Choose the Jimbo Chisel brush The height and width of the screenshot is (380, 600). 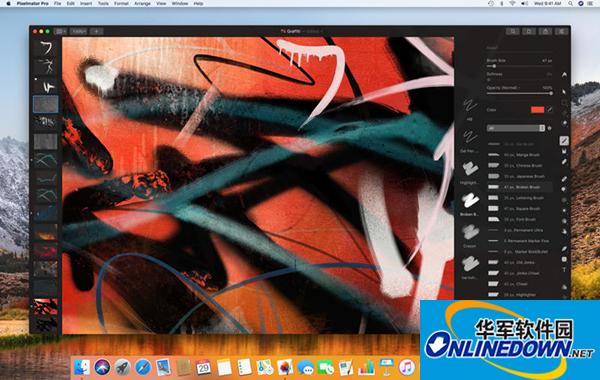(x=520, y=273)
